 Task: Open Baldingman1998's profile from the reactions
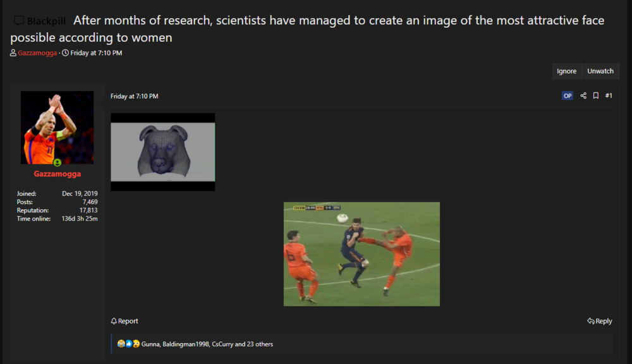tap(185, 344)
